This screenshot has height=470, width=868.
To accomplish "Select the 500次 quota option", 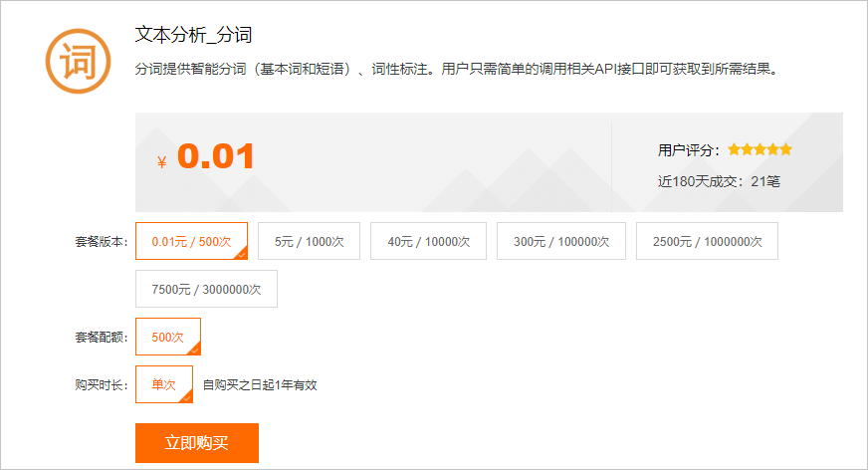I will click(168, 337).
